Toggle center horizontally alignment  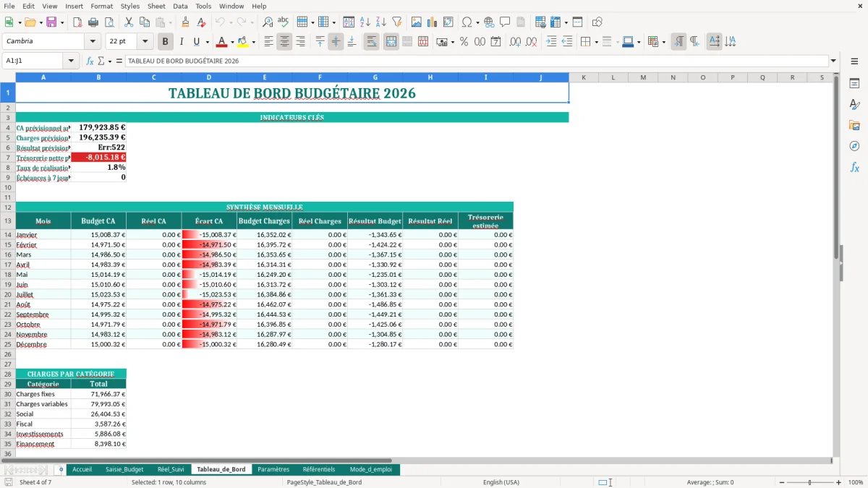[x=284, y=42]
